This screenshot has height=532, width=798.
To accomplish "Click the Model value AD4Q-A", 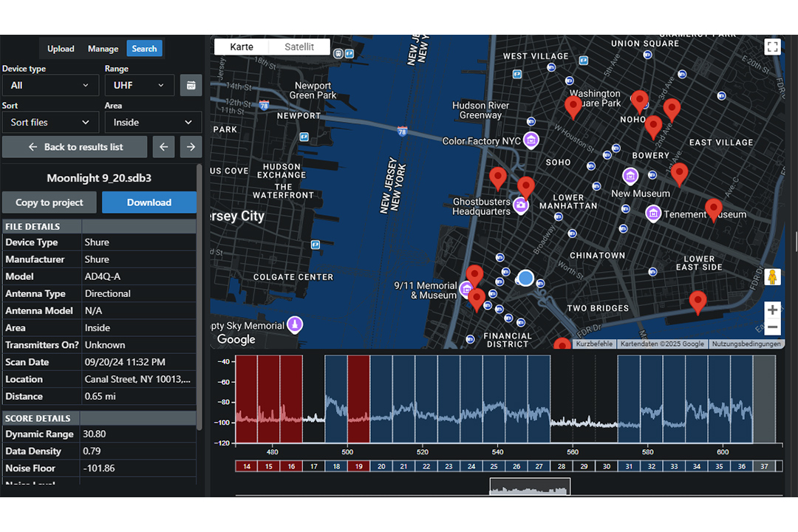I will pyautogui.click(x=102, y=277).
